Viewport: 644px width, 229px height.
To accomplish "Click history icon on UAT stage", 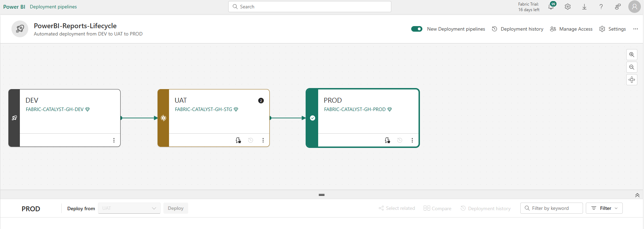I will tap(251, 140).
